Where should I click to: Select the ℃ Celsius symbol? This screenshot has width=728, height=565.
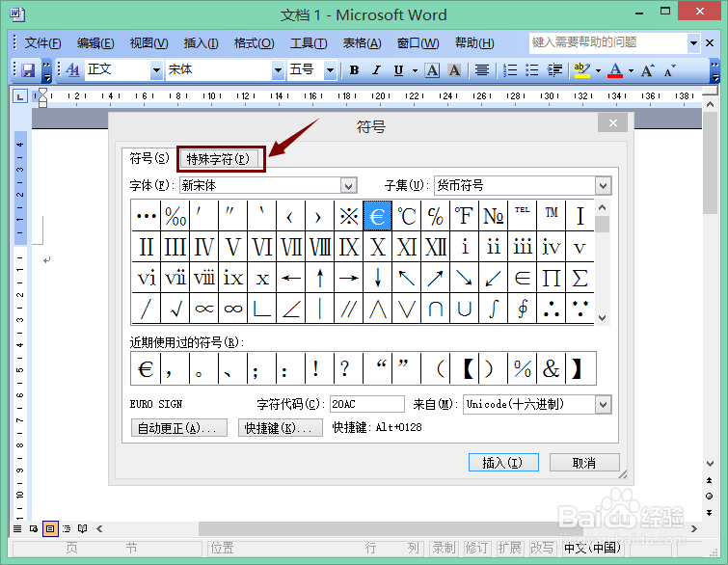click(407, 216)
